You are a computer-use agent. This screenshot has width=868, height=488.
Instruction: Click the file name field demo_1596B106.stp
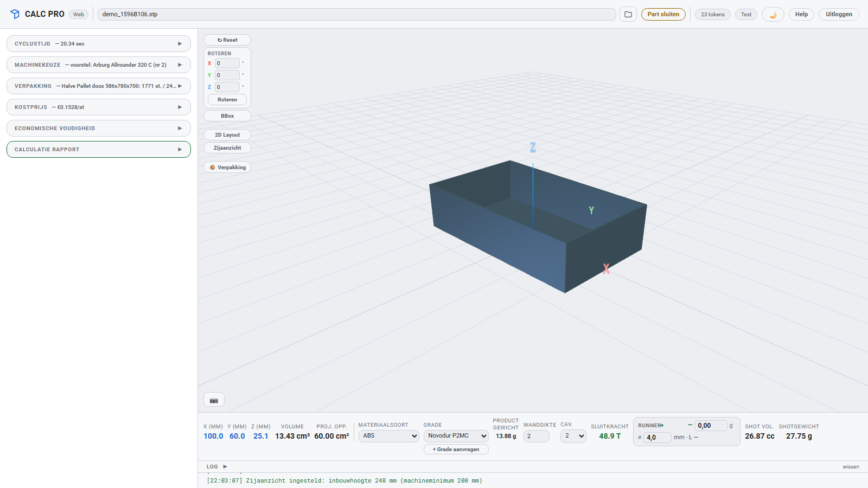(x=357, y=14)
